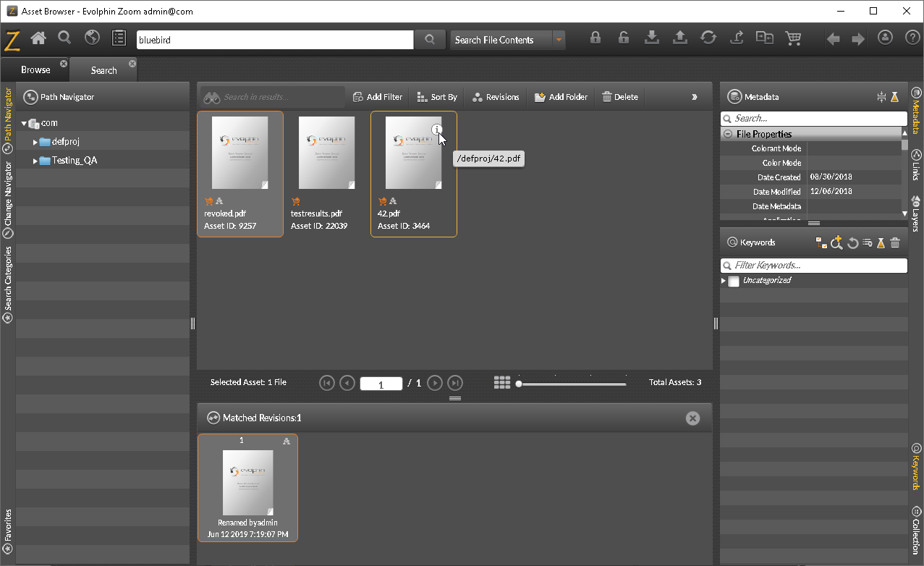Click the Filter Keywords input field
The image size is (924, 566).
pos(814,265)
